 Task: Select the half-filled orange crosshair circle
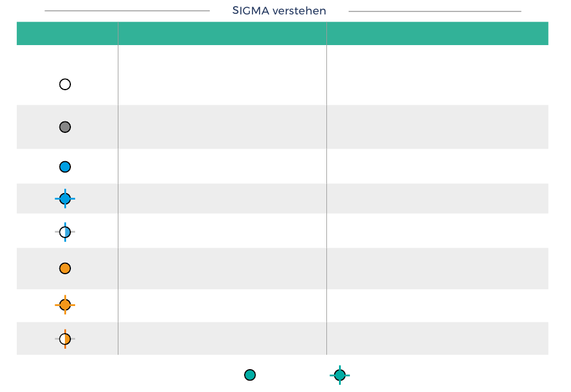[65, 339]
